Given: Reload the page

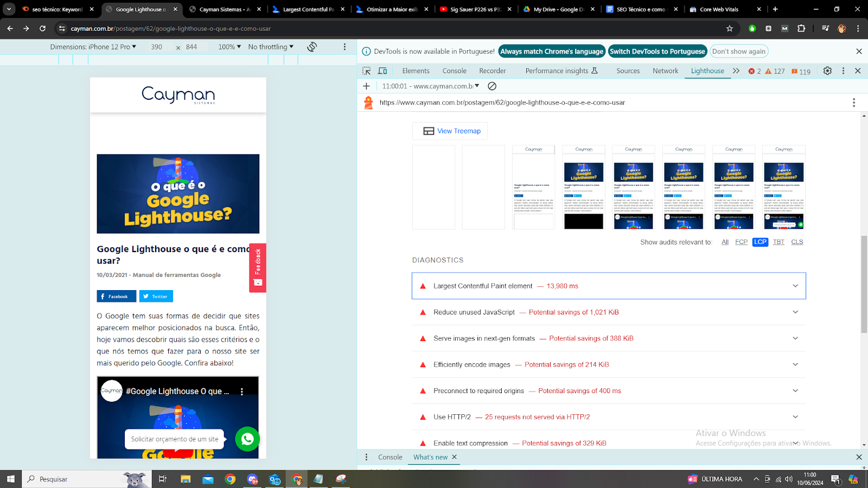Looking at the screenshot, I should (42, 29).
